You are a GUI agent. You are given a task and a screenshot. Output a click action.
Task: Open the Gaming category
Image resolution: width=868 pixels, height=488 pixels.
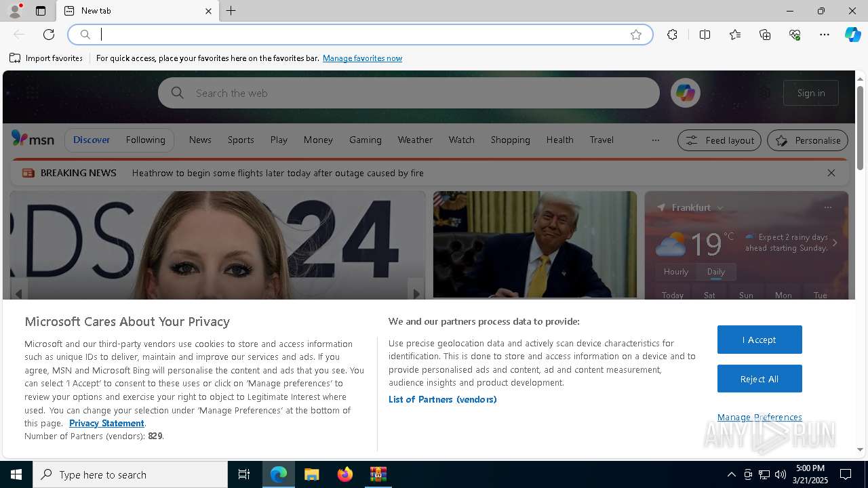coord(366,140)
